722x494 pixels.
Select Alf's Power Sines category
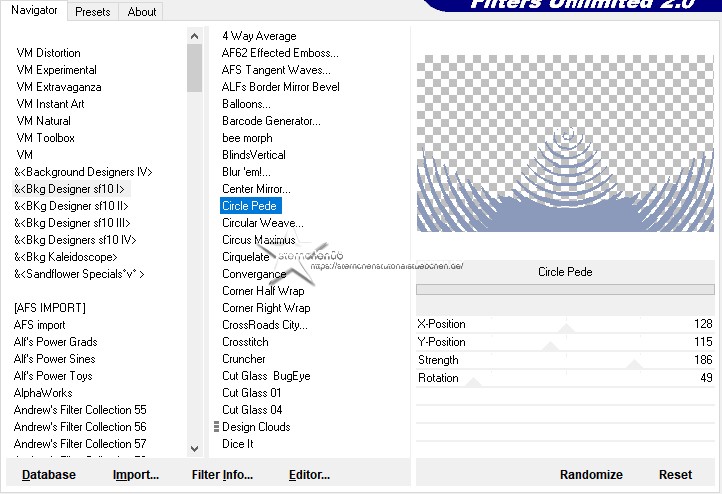[x=54, y=359]
